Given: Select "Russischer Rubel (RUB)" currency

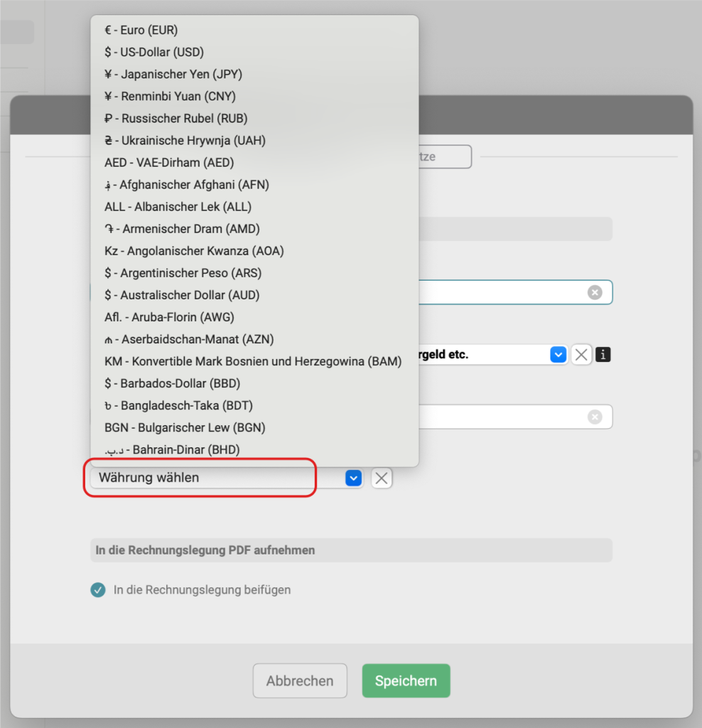Looking at the screenshot, I should click(175, 118).
